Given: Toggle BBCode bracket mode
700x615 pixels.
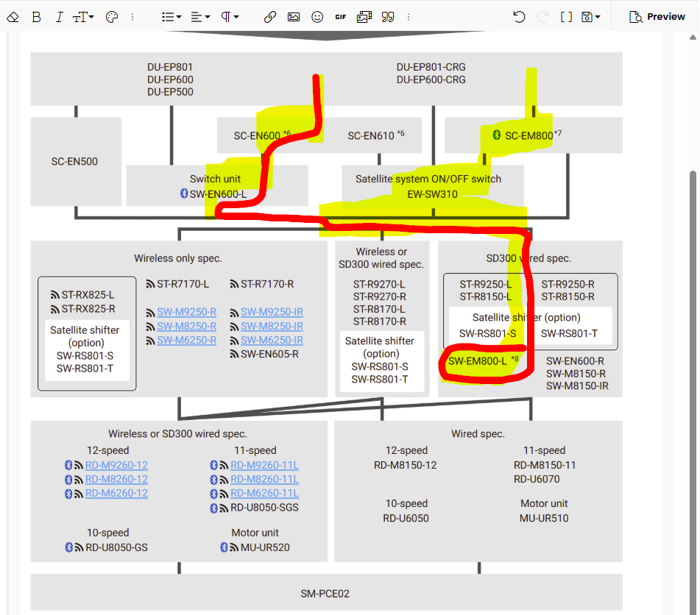Looking at the screenshot, I should [566, 17].
